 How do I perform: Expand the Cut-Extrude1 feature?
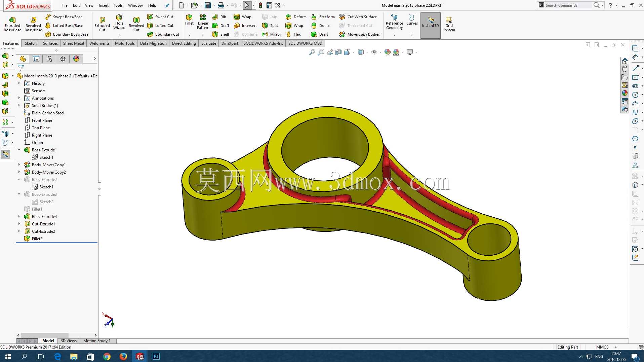click(19, 224)
